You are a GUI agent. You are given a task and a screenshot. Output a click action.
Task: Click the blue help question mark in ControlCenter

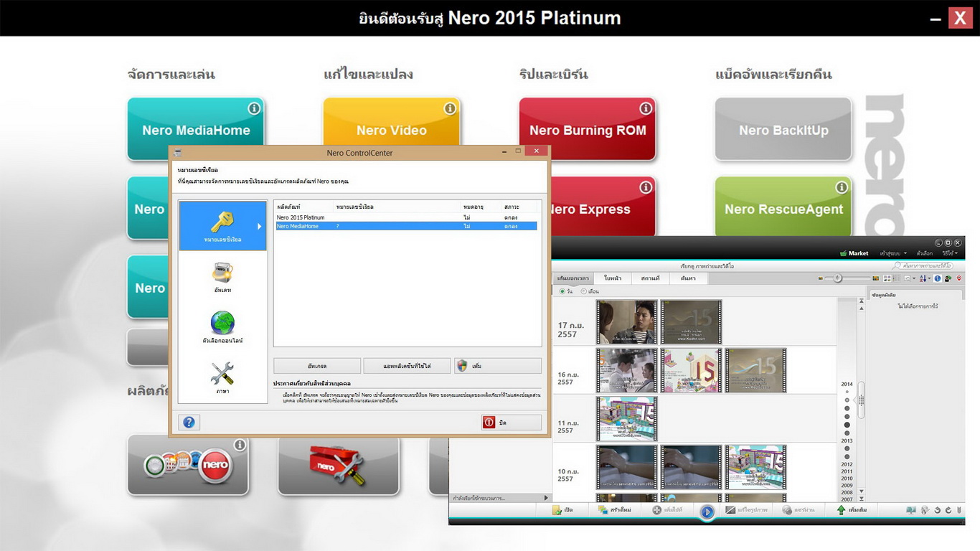click(x=189, y=423)
